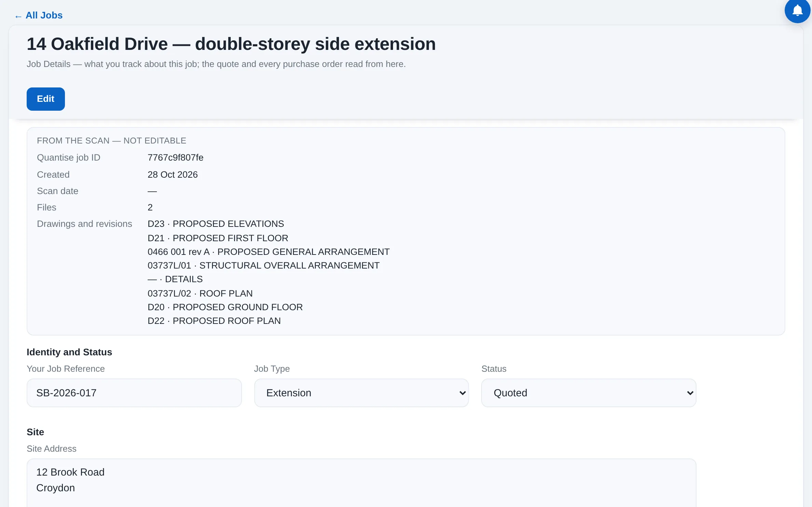Click the D20 · PROPOSED GROUND FLOOR row
The width and height of the screenshot is (812, 507).
pos(225,307)
